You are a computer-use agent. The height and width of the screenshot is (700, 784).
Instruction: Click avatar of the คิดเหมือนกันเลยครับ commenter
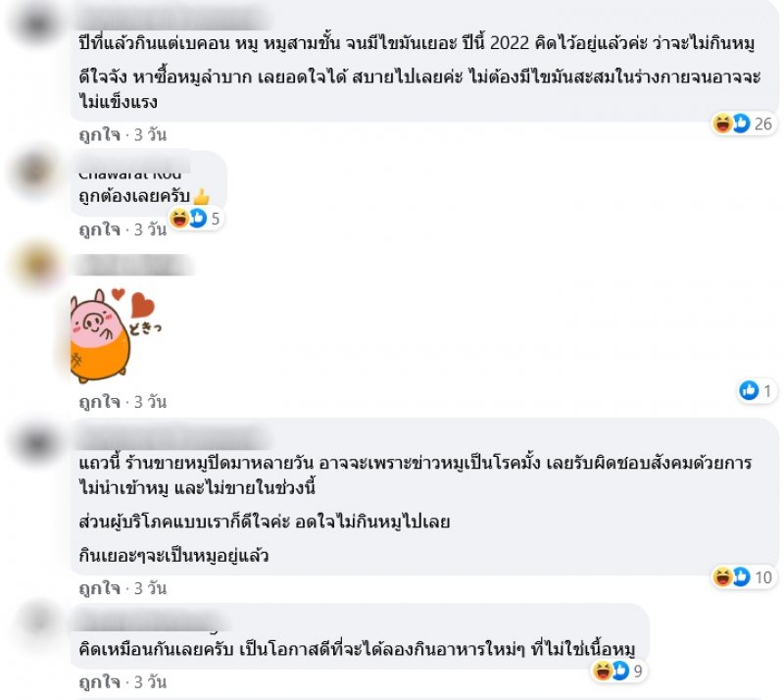38,623
